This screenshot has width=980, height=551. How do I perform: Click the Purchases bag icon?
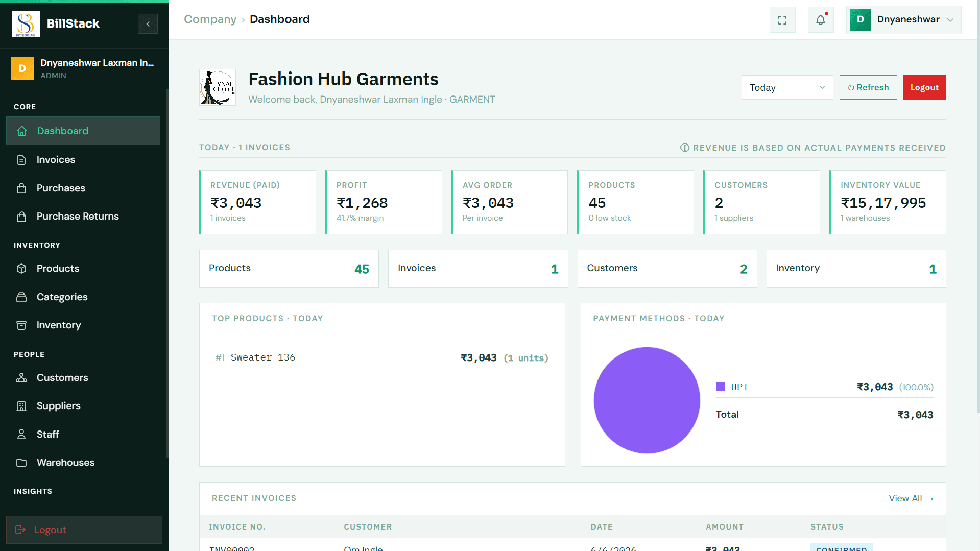point(21,188)
